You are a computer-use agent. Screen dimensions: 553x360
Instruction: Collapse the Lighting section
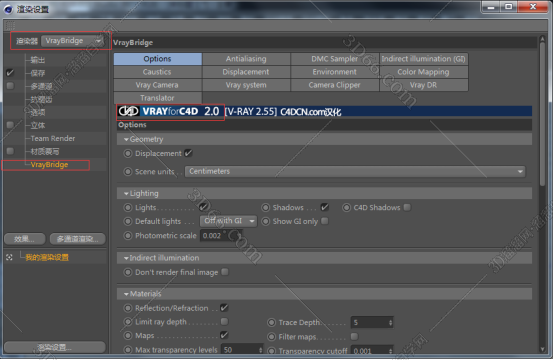pyautogui.click(x=126, y=194)
